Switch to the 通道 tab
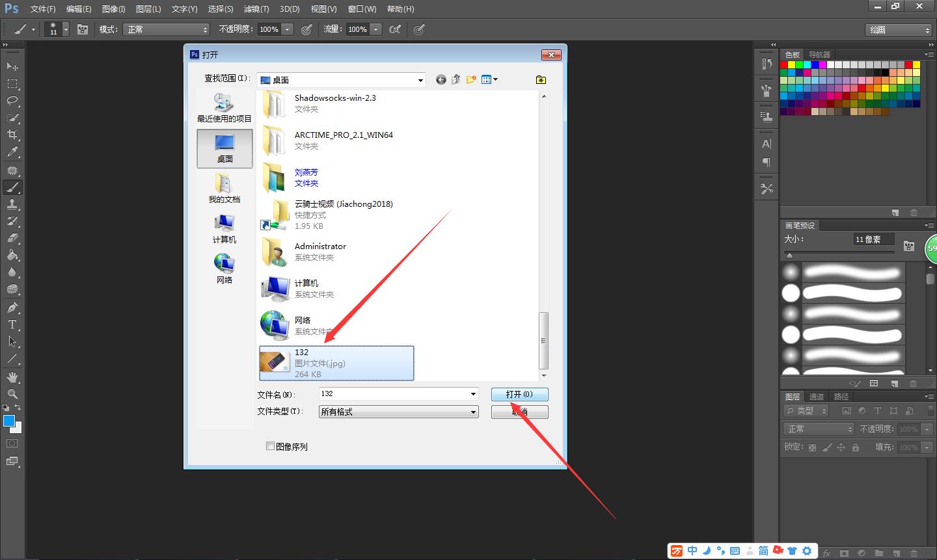The width and height of the screenshot is (937, 560). [x=817, y=397]
